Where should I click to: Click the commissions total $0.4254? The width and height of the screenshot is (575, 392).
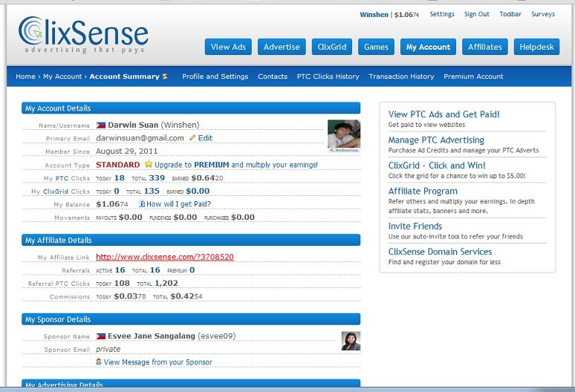[186, 296]
